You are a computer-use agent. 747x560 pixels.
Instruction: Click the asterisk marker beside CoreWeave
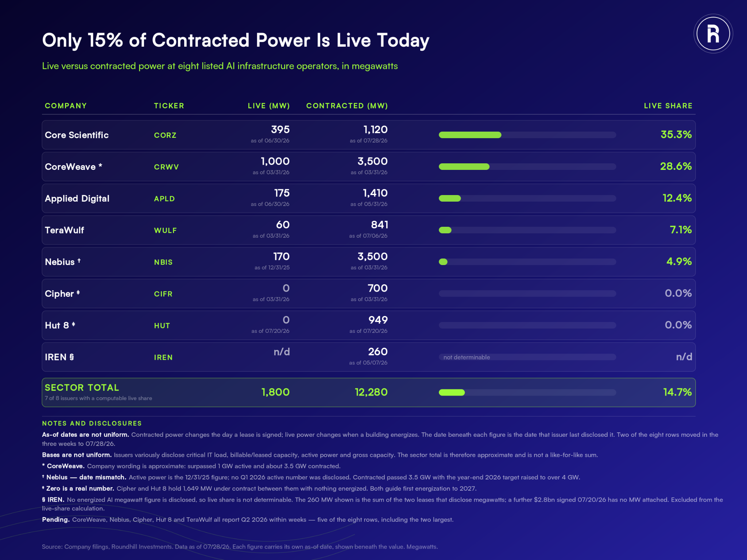[100, 166]
